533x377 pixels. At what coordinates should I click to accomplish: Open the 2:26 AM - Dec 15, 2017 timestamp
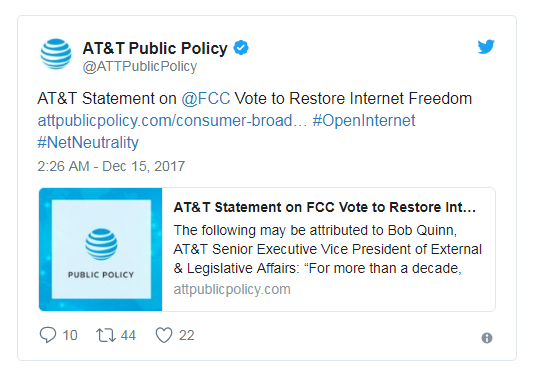(111, 166)
